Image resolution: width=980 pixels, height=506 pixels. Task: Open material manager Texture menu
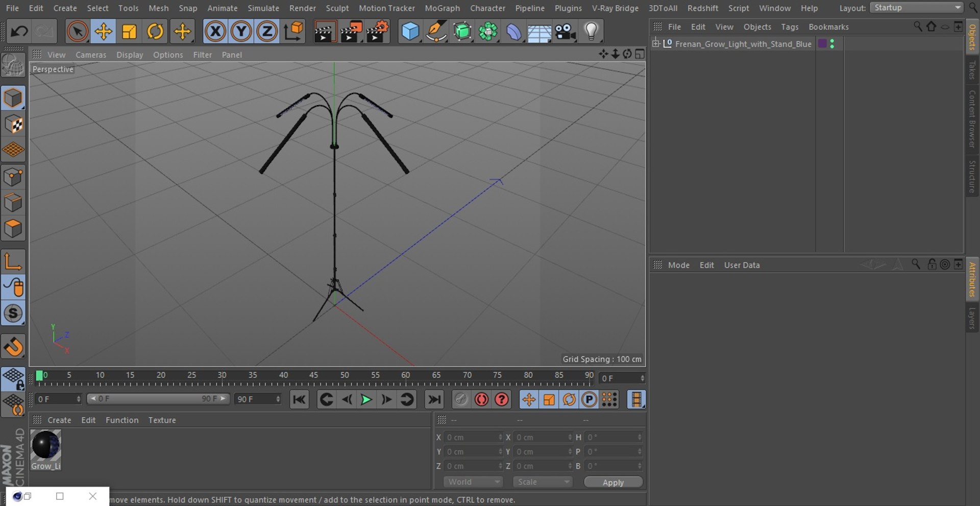(162, 420)
